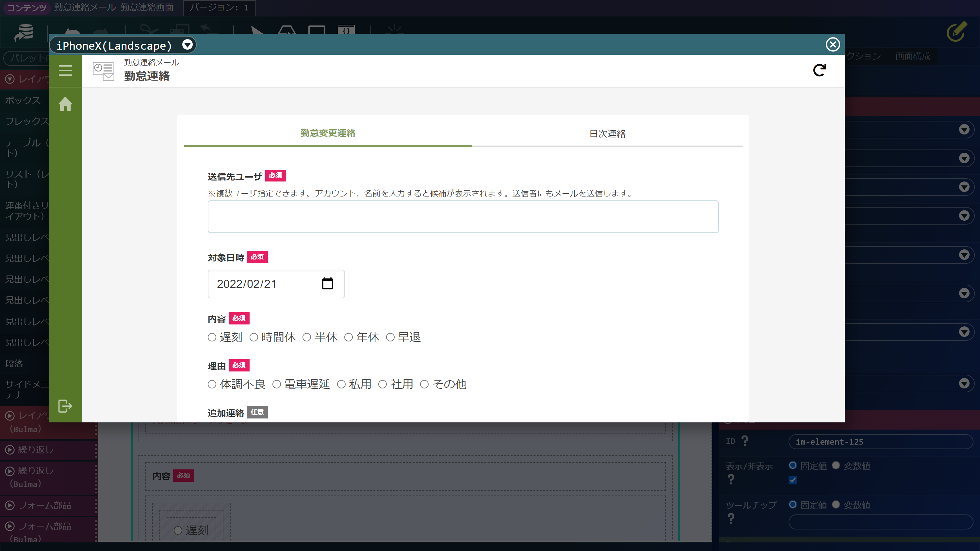Viewport: 980px width, 551px height.
Task: Open the 画面構成 tab in right panel
Action: coord(913,56)
